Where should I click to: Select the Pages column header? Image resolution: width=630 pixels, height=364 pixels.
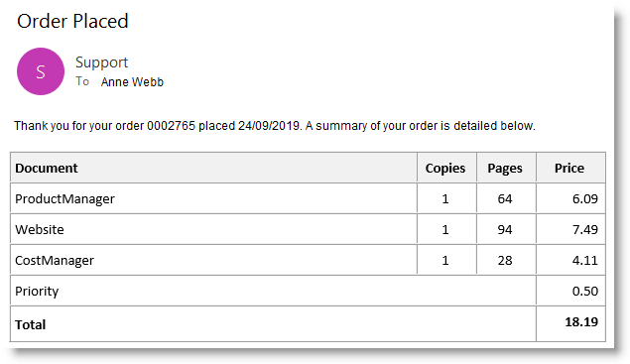[505, 168]
